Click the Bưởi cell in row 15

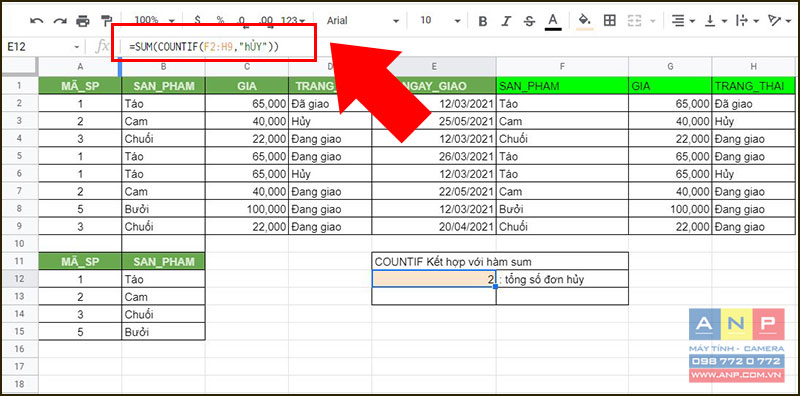coord(163,332)
